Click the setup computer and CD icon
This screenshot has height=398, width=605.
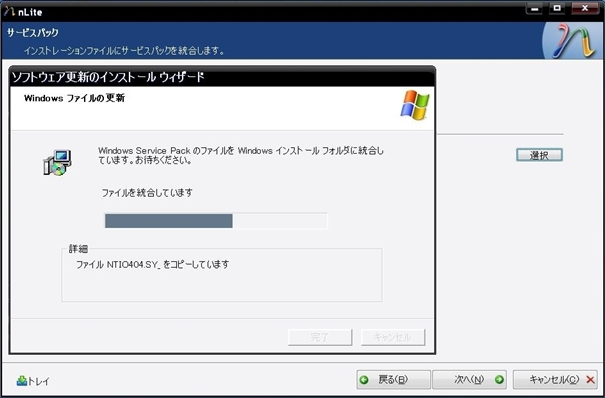click(57, 162)
